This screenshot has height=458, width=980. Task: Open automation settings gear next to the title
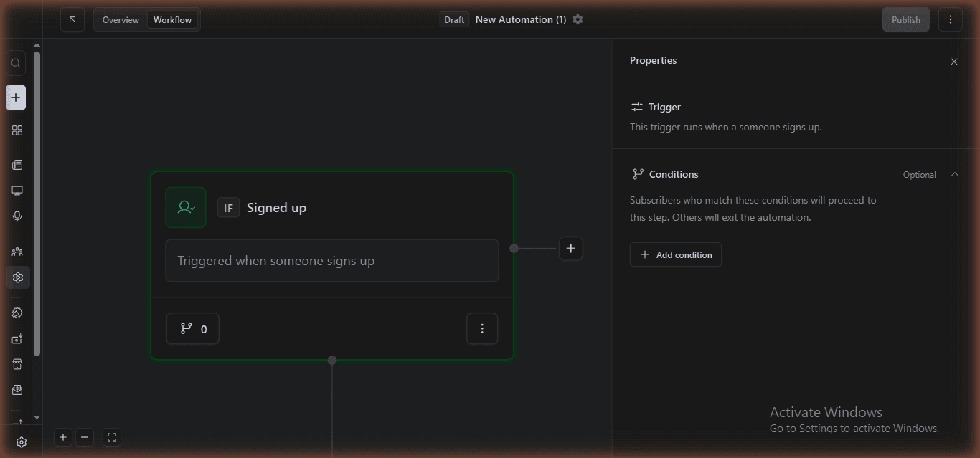(578, 19)
